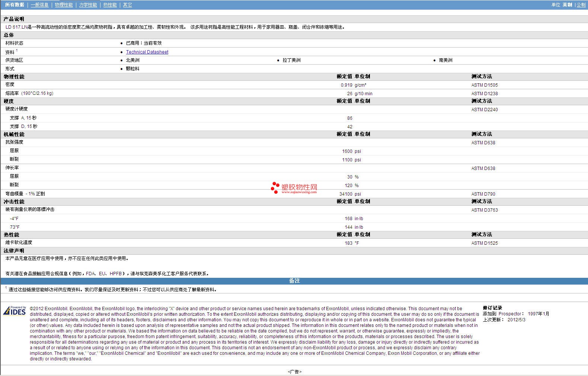This screenshot has height=376, width=588.
Task: Click the break elongation value 120 %
Action: (352, 186)
